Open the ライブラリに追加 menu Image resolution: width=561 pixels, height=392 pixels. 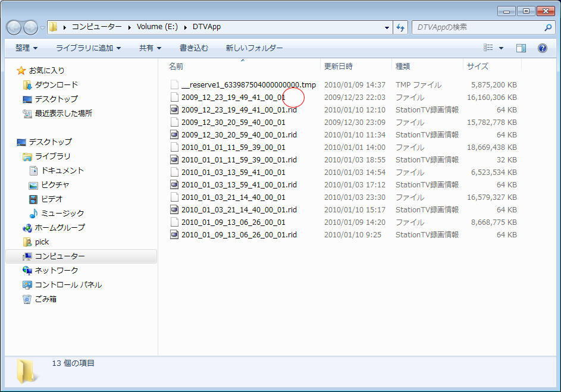coord(89,48)
